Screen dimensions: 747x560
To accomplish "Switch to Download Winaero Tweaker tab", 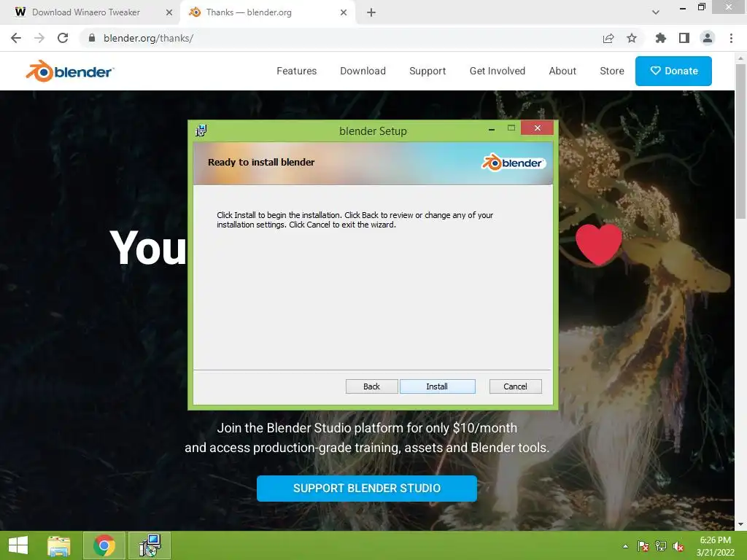I will click(86, 12).
